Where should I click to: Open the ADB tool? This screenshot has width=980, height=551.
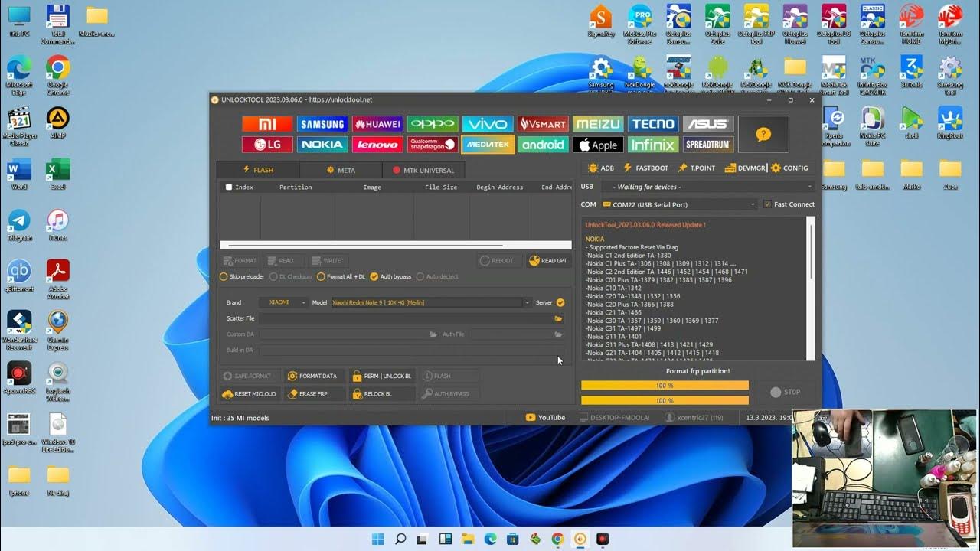pyautogui.click(x=601, y=168)
